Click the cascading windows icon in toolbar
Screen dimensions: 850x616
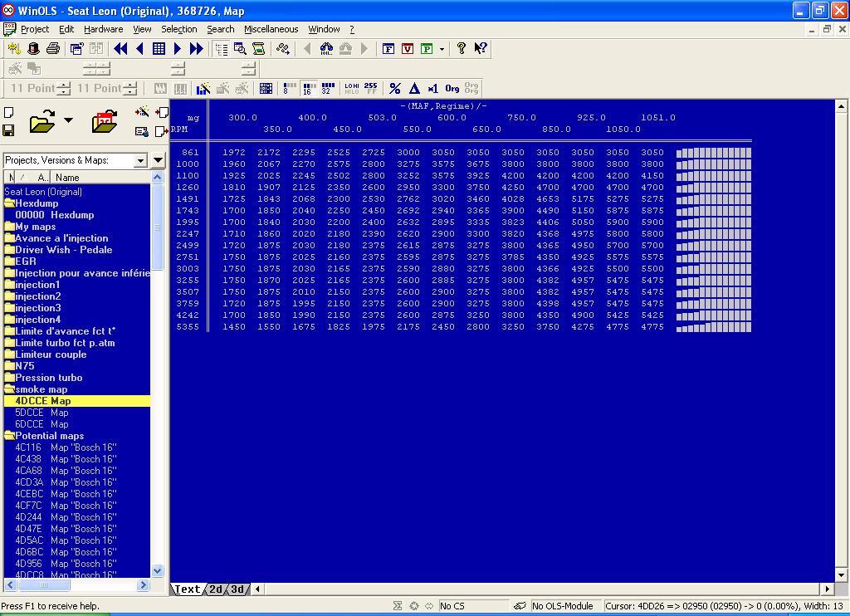[76, 49]
